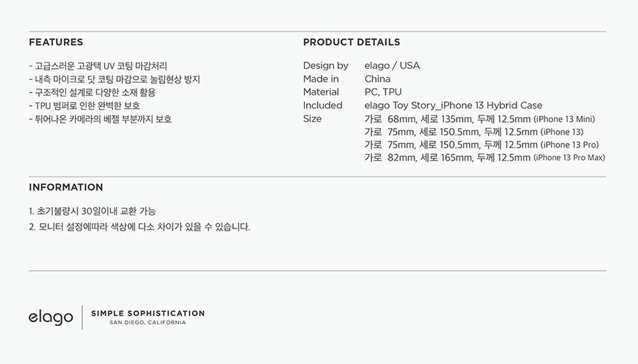Click the 카메라의 베젤 보호 feature line
This screenshot has width=638, height=364.
pyautogui.click(x=101, y=119)
